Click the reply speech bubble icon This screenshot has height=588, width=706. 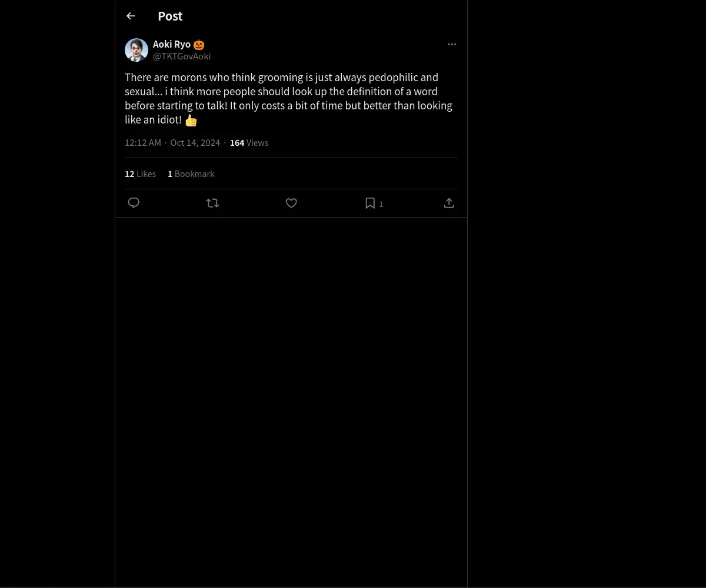134,203
